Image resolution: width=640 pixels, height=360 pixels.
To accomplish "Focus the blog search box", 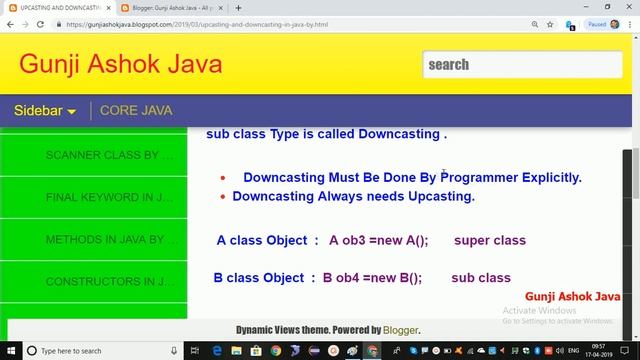I will [522, 64].
